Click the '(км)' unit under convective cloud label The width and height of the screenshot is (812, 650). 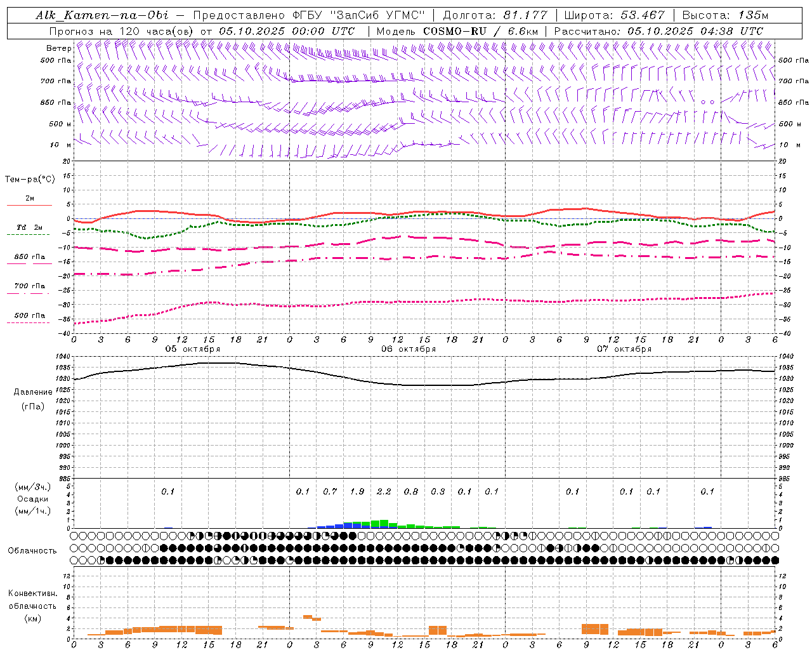coord(32,618)
